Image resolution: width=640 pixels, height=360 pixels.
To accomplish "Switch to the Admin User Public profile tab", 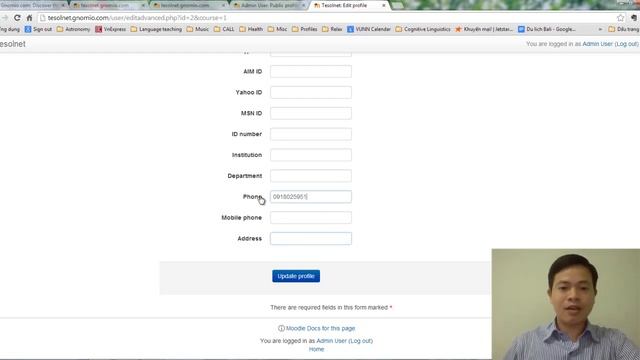I will click(269, 5).
